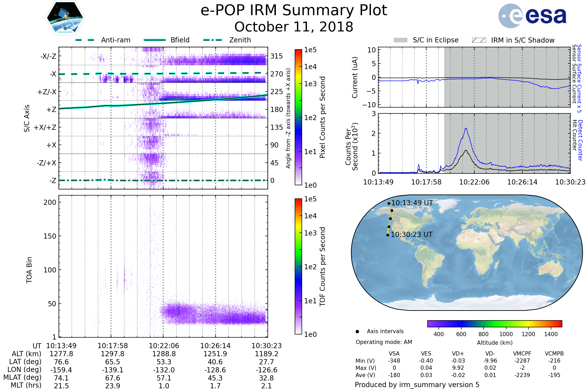Click the VMCPF column header in voltage table
The height and width of the screenshot is (392, 588).
click(522, 354)
